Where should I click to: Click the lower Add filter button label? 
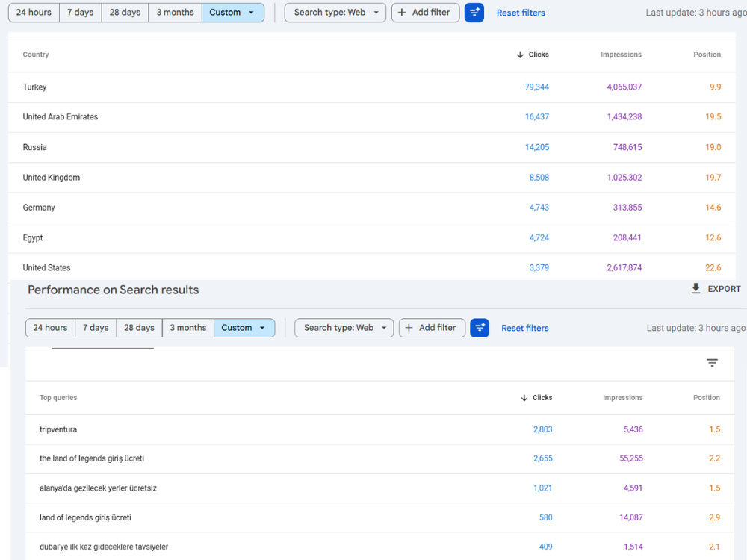pos(437,328)
